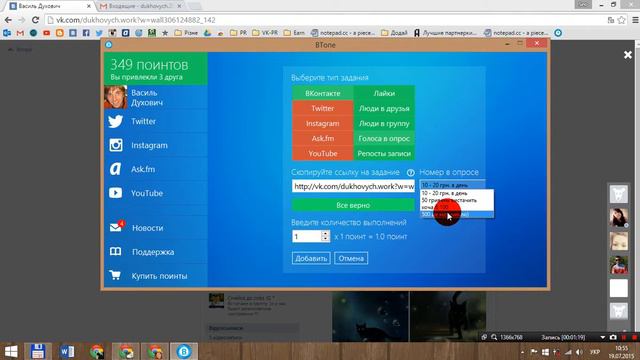
Task: Open Twitter bookmark icon in bookmarks bar
Action: coord(99,33)
